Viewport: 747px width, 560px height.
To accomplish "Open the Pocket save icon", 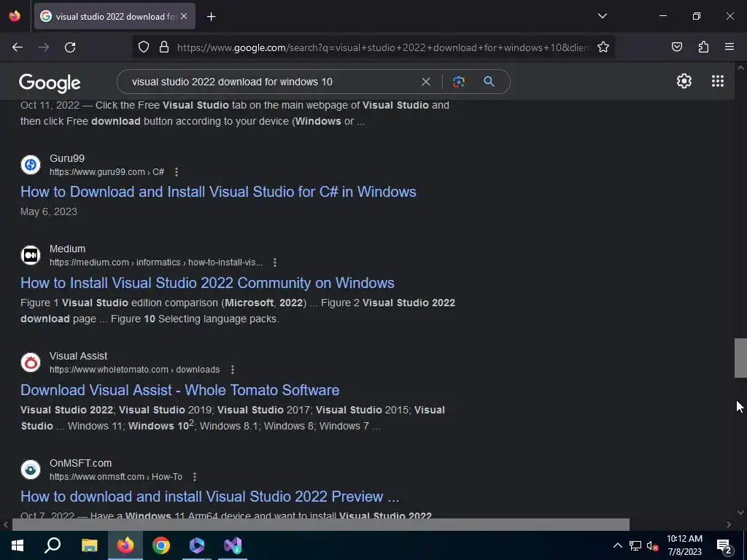I will [x=676, y=47].
